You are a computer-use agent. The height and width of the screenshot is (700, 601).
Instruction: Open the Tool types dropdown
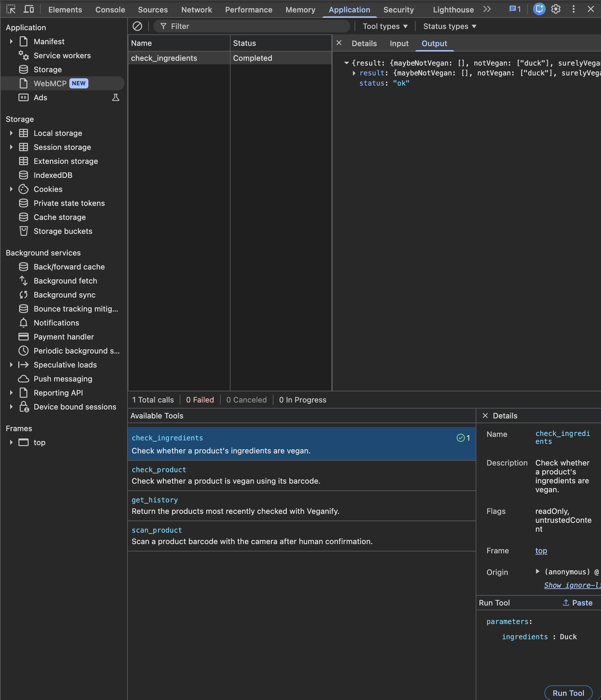pos(385,26)
